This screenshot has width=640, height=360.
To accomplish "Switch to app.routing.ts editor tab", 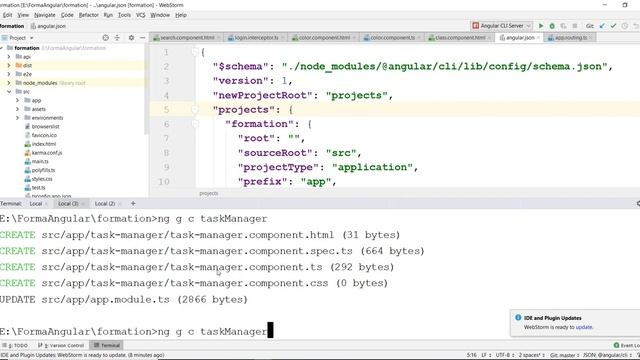I will coord(571,38).
